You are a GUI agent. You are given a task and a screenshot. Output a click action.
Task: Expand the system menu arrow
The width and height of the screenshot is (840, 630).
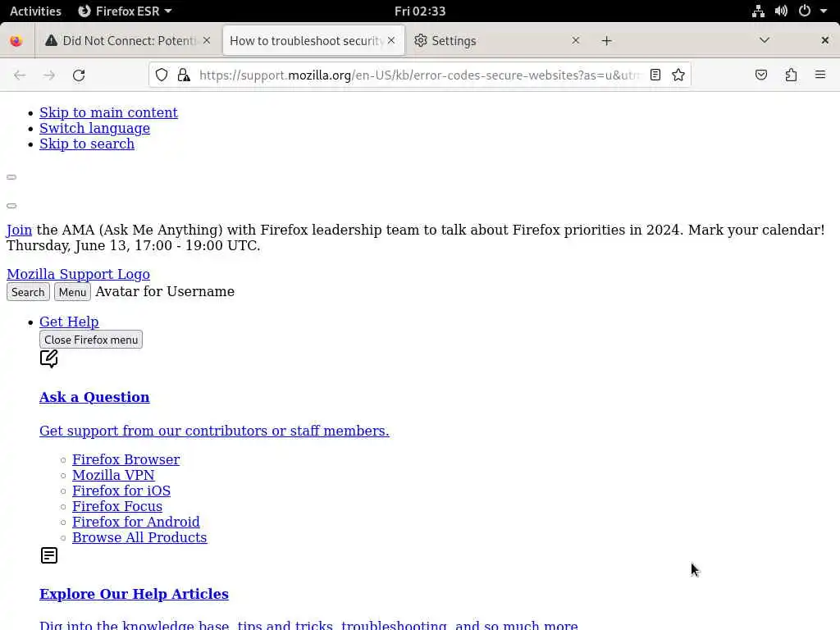(824, 11)
